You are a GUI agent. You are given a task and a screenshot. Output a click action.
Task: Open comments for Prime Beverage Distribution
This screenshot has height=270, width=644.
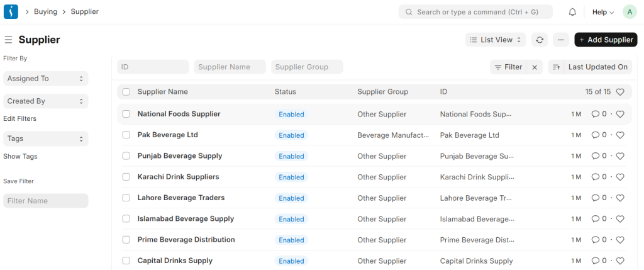(599, 240)
